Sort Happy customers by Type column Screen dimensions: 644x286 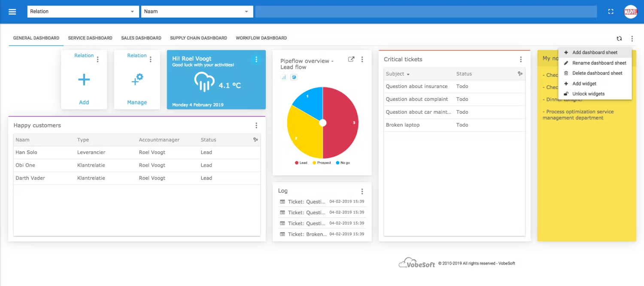[83, 140]
